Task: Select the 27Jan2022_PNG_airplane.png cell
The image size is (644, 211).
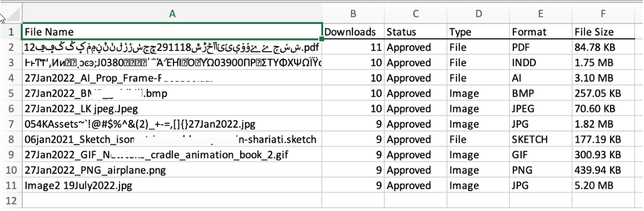Action: (172, 170)
